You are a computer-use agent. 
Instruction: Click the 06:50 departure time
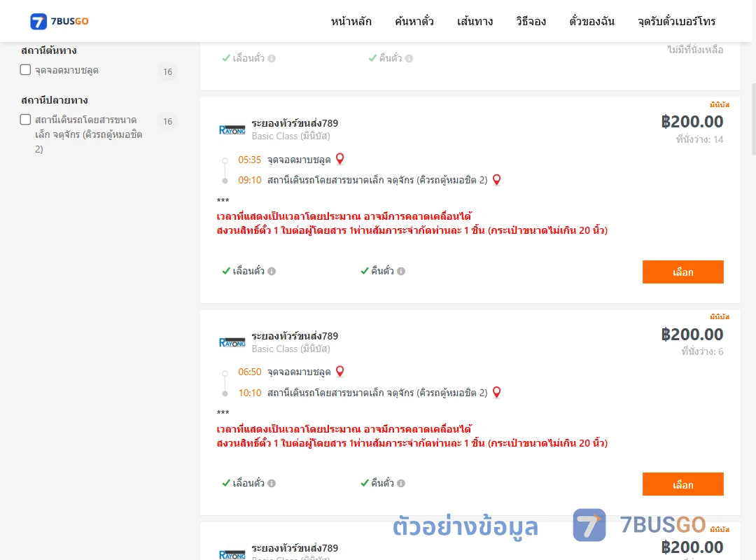click(x=249, y=372)
